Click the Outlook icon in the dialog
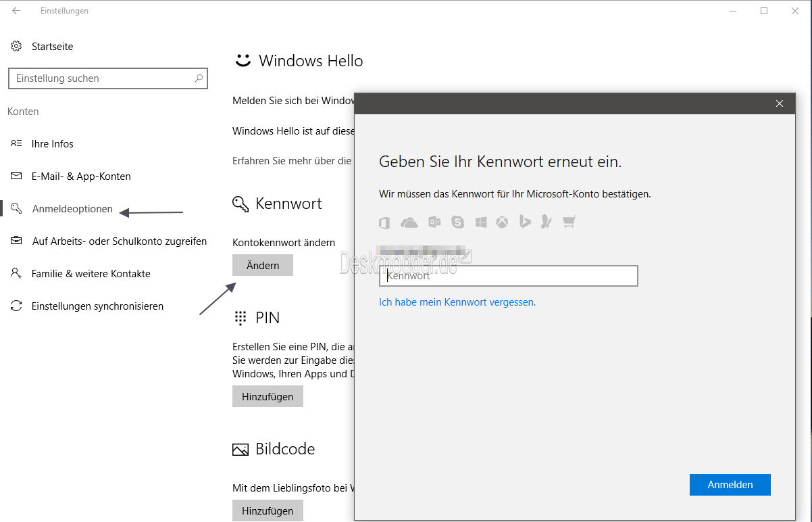Image resolution: width=812 pixels, height=522 pixels. [434, 222]
